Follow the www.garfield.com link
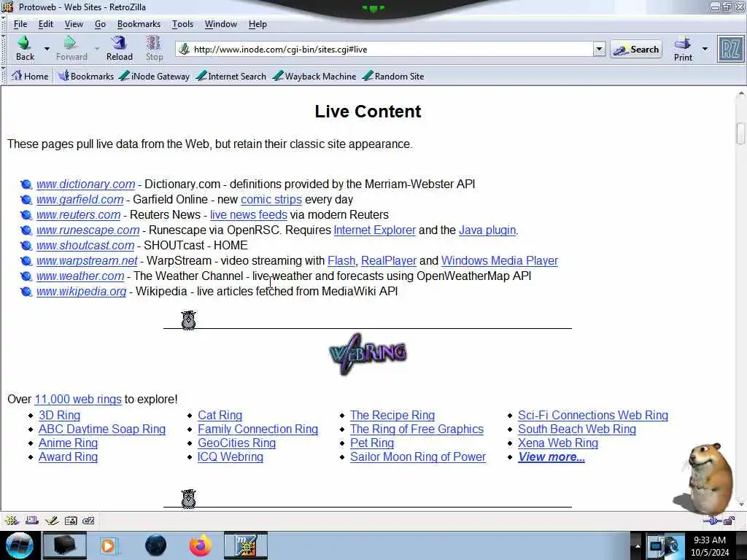Viewport: 747px width, 560px height. coord(80,200)
